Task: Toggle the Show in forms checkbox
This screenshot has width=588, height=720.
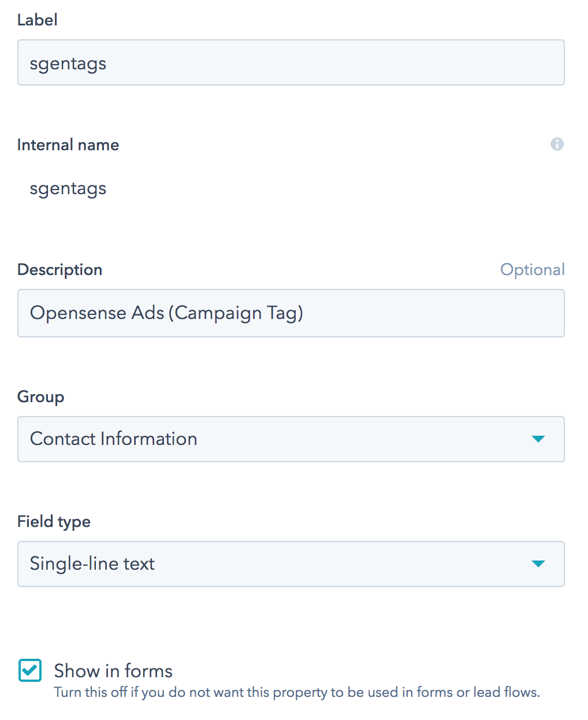Action: coord(30,670)
